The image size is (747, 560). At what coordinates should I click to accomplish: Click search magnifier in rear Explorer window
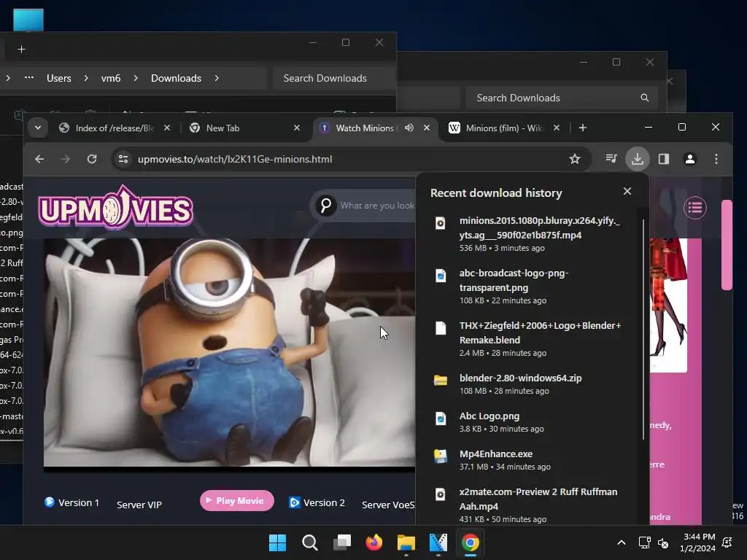tap(645, 98)
